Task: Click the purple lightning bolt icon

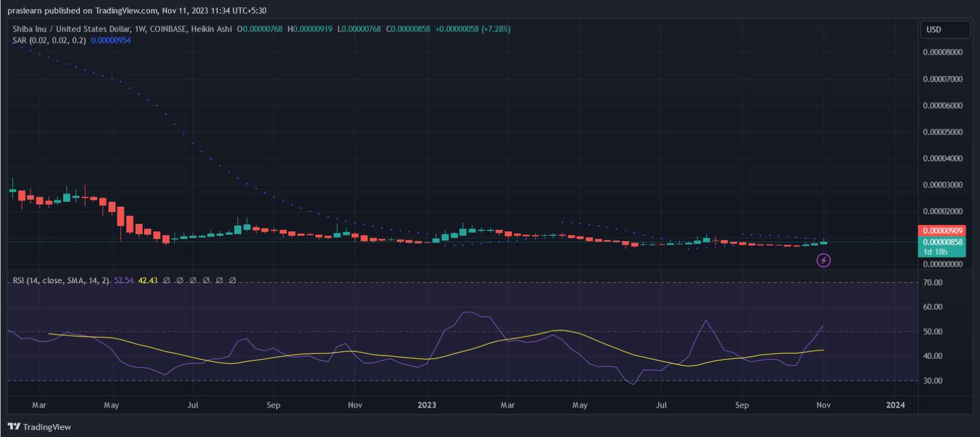Action: 823,260
